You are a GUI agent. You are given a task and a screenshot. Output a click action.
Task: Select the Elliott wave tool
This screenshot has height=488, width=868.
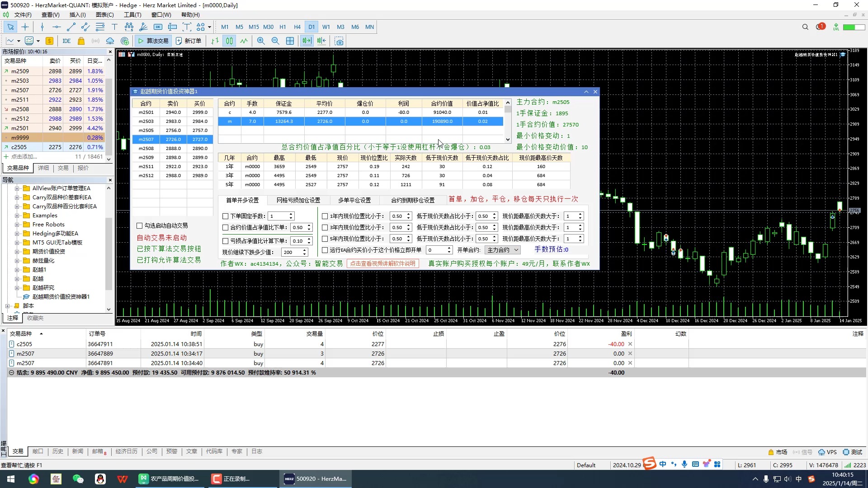pyautogui.click(x=129, y=27)
